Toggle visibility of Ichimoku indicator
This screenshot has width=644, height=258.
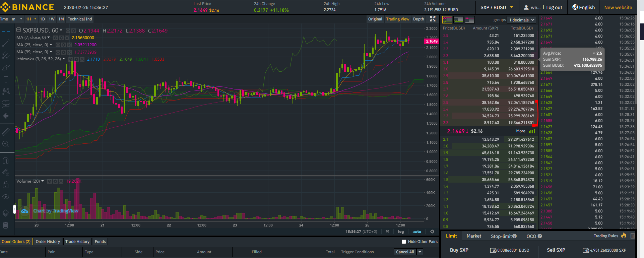[71, 59]
